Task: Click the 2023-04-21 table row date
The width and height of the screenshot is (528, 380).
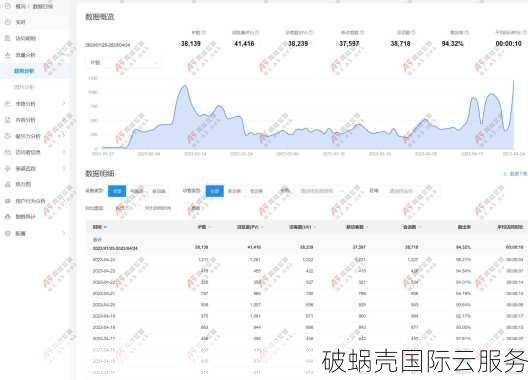Action: coord(104,294)
